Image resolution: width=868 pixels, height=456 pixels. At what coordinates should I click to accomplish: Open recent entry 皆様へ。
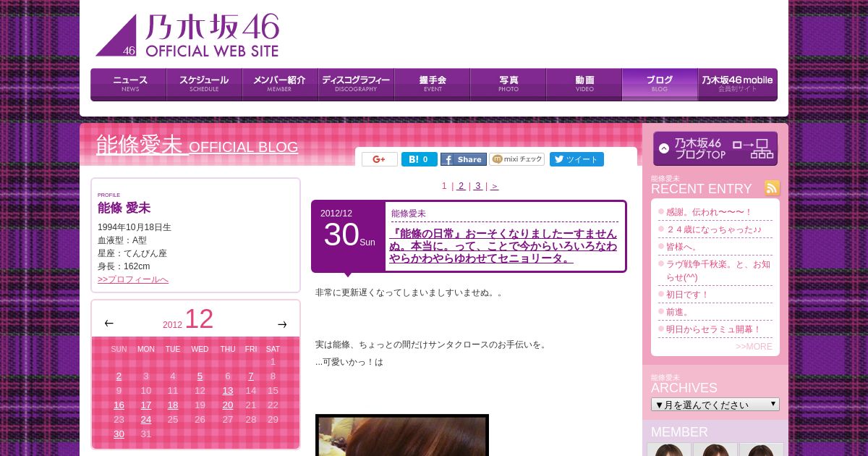pyautogui.click(x=684, y=247)
